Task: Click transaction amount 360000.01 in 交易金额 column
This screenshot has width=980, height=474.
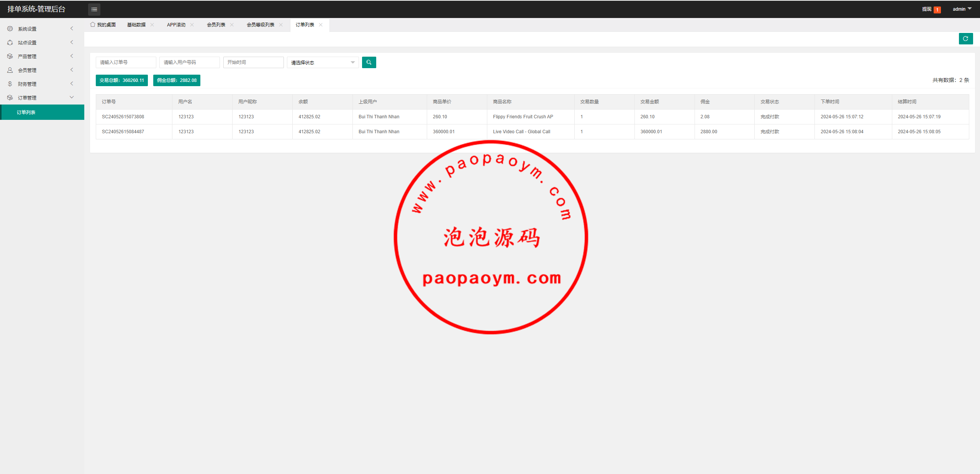Action: (x=651, y=132)
